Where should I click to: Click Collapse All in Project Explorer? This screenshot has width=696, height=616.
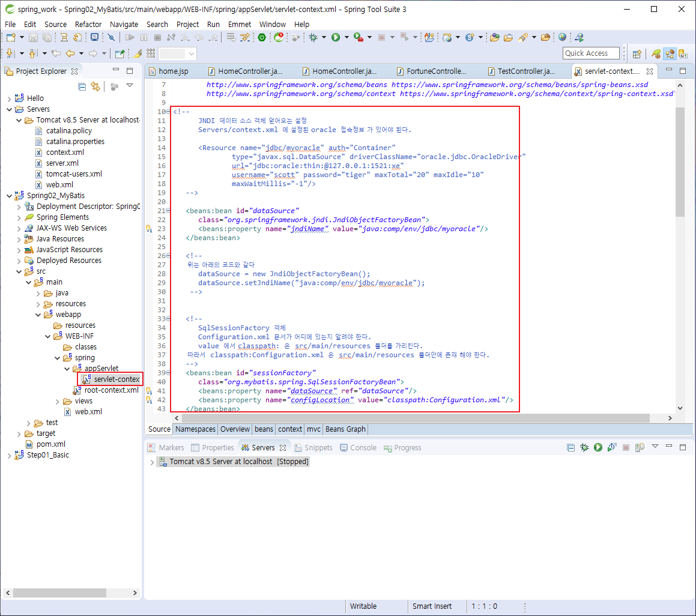(82, 86)
